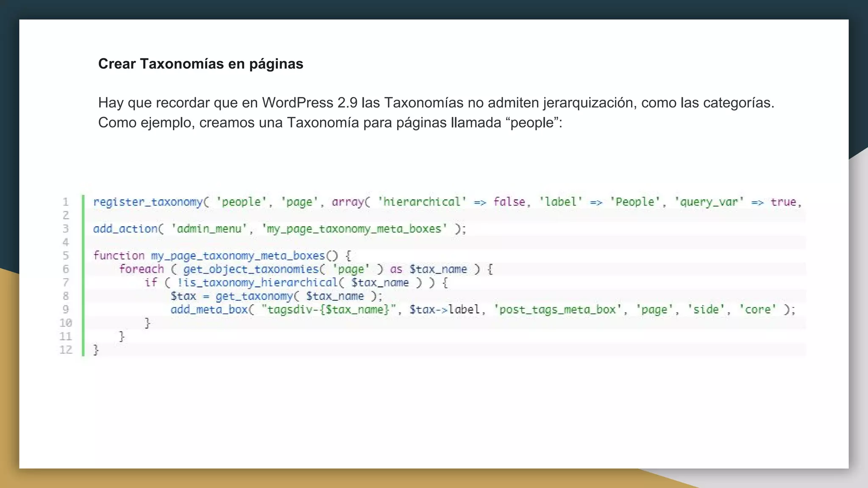Click the add_meta_box code line
This screenshot has height=488, width=868.
(483, 310)
